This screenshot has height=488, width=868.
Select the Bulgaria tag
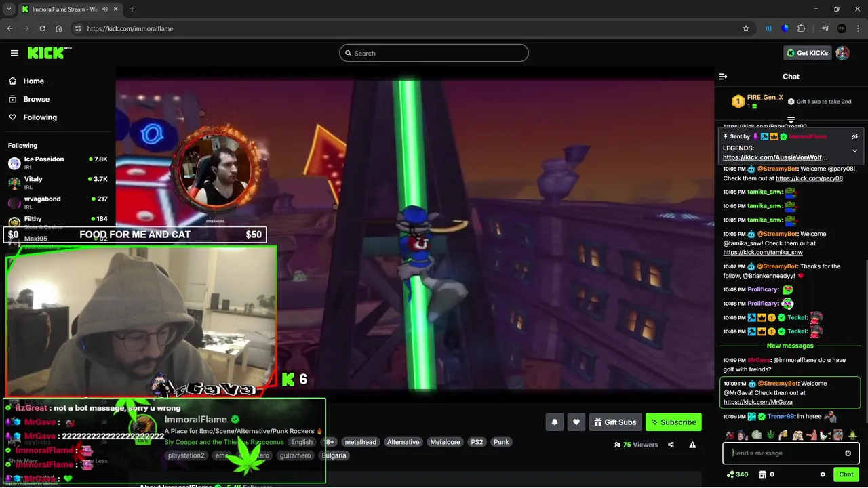pyautogui.click(x=334, y=455)
